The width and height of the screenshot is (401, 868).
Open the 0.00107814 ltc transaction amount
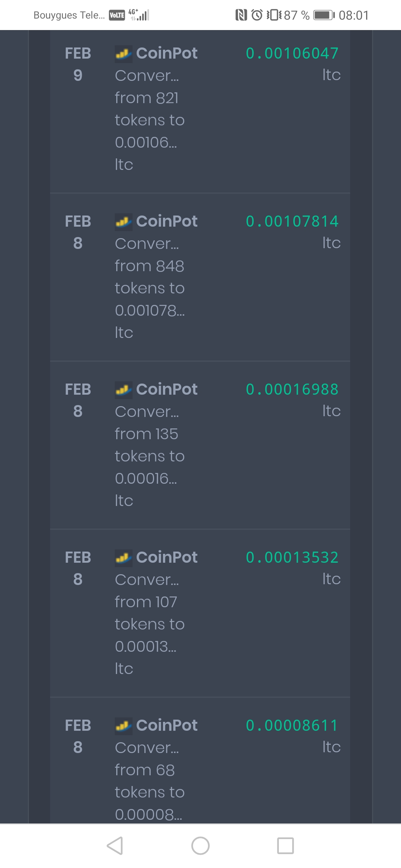pyautogui.click(x=293, y=231)
